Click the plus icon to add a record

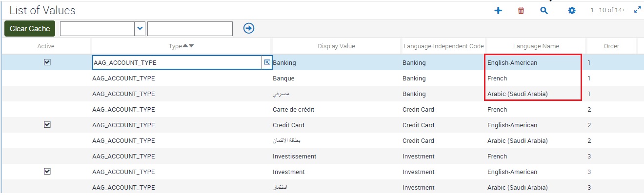pos(498,10)
